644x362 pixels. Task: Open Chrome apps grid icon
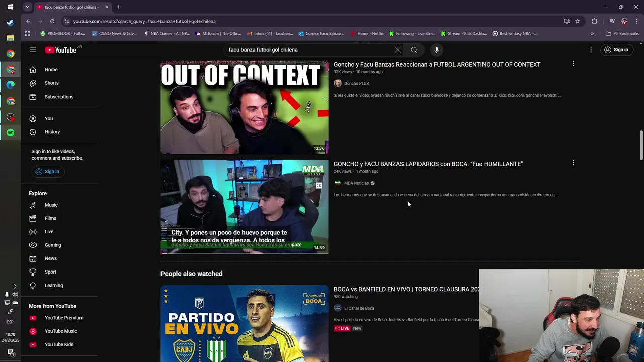coord(28,34)
